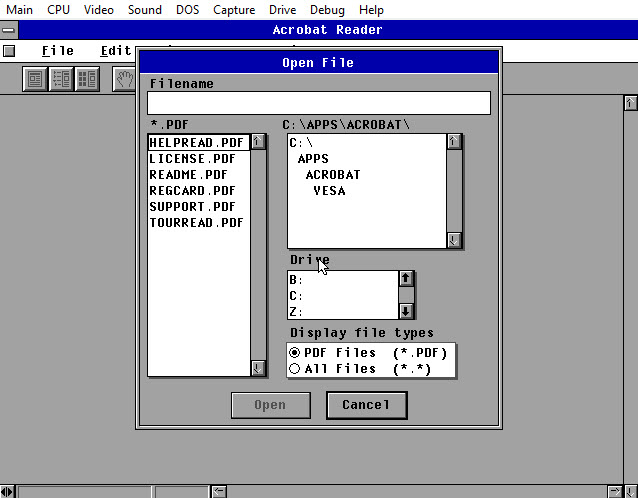
Task: Click the Filename input field
Action: pos(319,103)
